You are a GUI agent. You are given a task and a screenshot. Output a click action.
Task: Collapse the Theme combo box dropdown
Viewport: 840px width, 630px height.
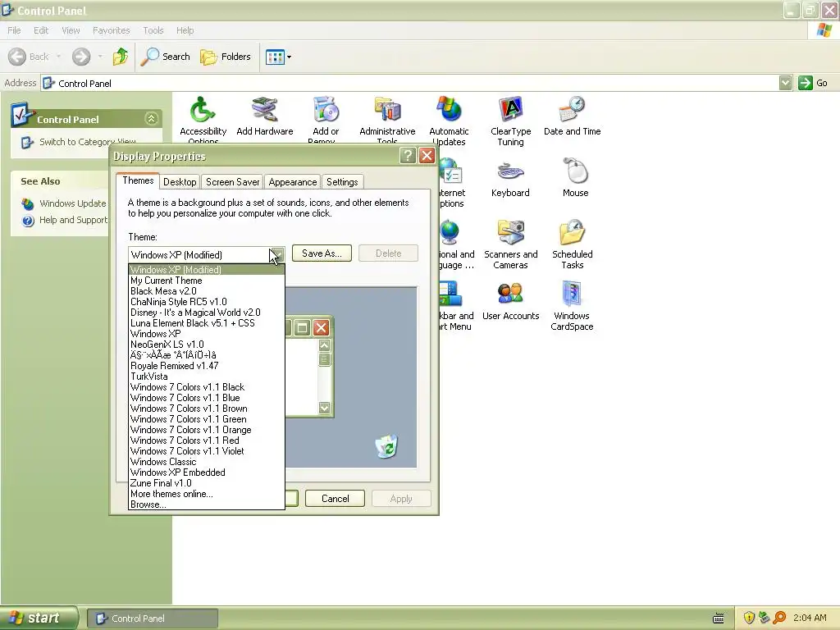277,255
